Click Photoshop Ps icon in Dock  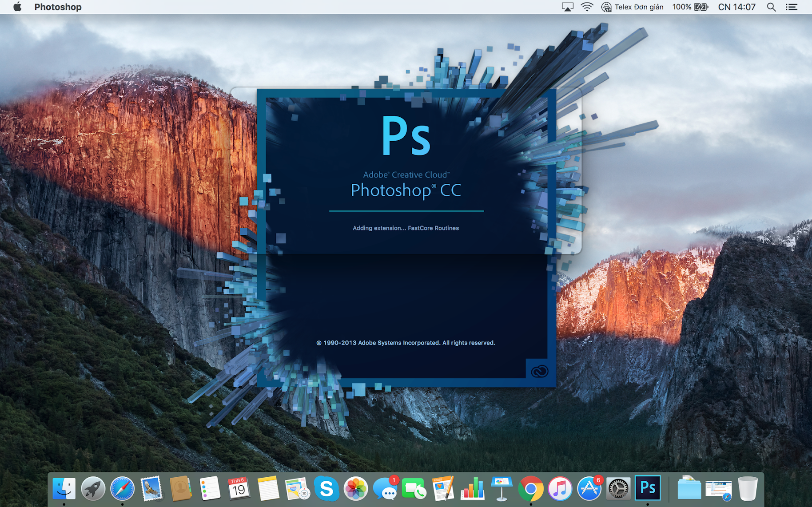point(648,488)
